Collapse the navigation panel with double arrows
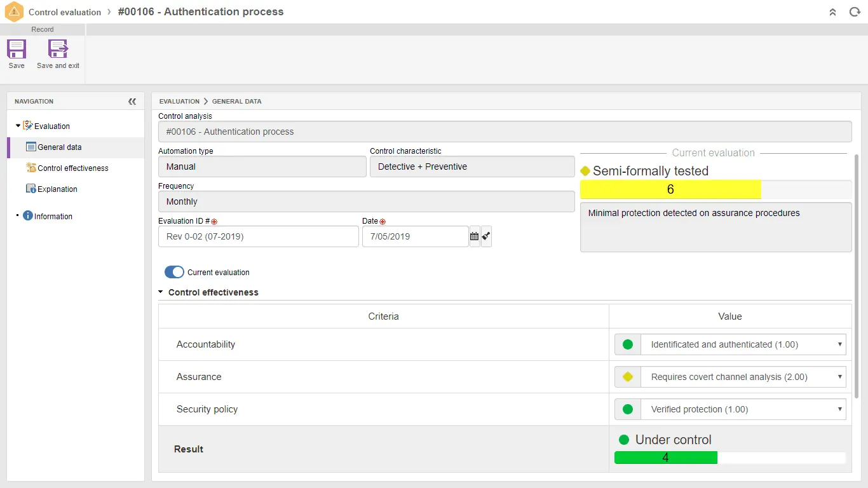This screenshot has height=488, width=868. pos(132,102)
